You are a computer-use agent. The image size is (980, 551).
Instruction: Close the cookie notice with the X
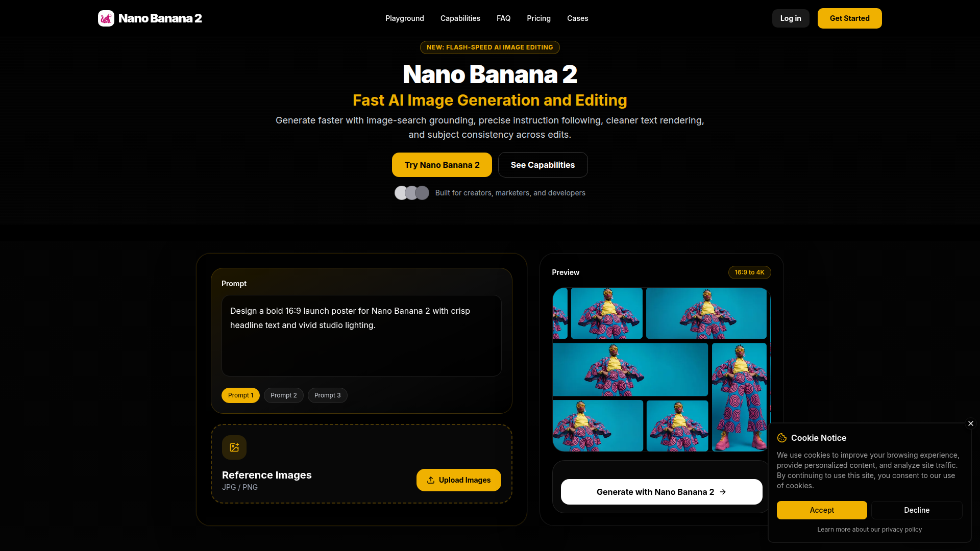971,423
